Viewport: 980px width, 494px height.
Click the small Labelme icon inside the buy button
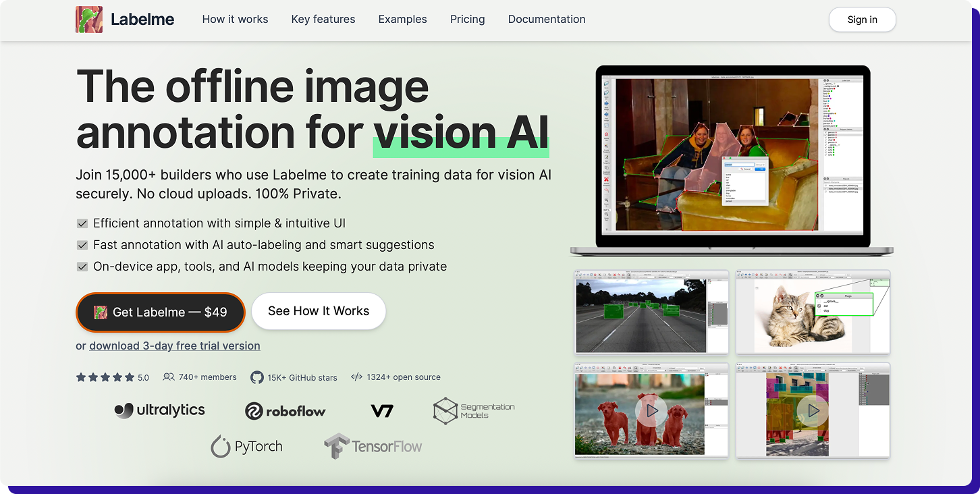[x=101, y=312]
